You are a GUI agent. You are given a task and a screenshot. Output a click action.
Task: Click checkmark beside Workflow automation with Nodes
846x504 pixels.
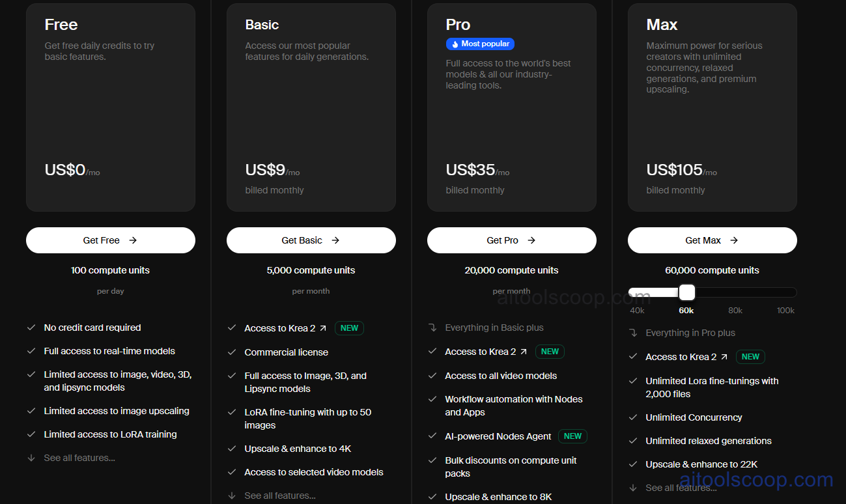pos(432,399)
